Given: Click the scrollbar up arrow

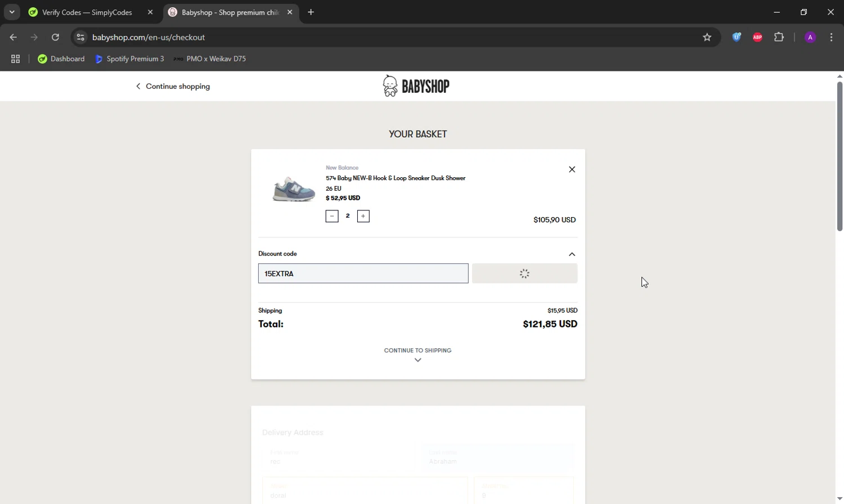Looking at the screenshot, I should pos(839,76).
